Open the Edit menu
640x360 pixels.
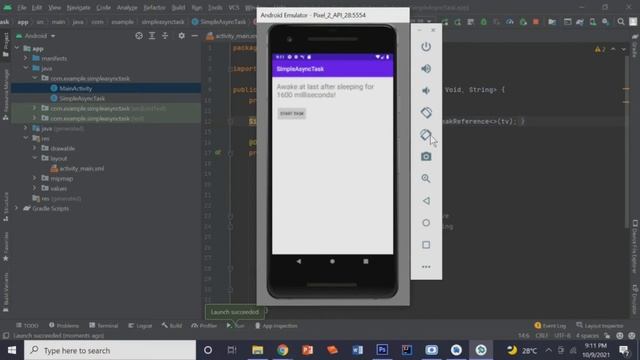click(37, 7)
